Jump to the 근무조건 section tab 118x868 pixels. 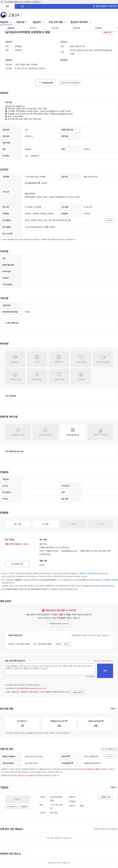(x=33, y=28)
